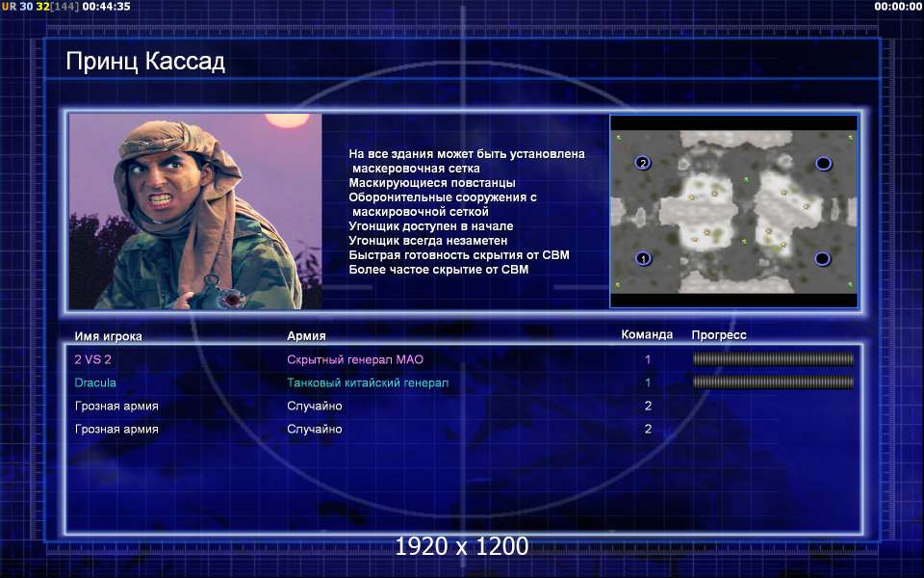Click team number 1 in the Dracula row

(x=648, y=382)
